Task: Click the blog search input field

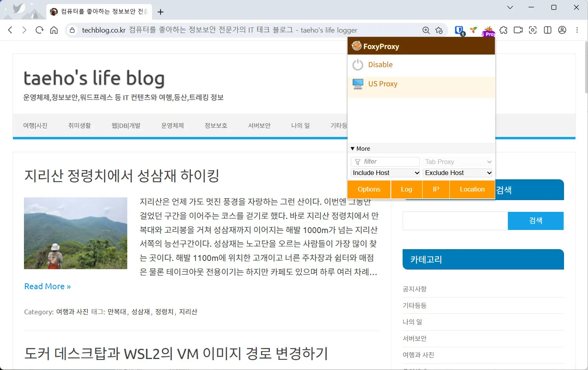Action: (454, 221)
